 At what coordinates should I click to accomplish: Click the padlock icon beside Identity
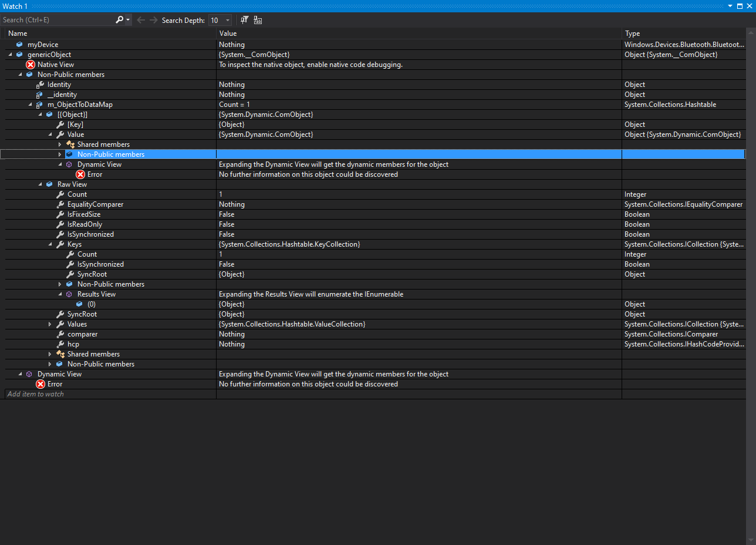(40, 85)
